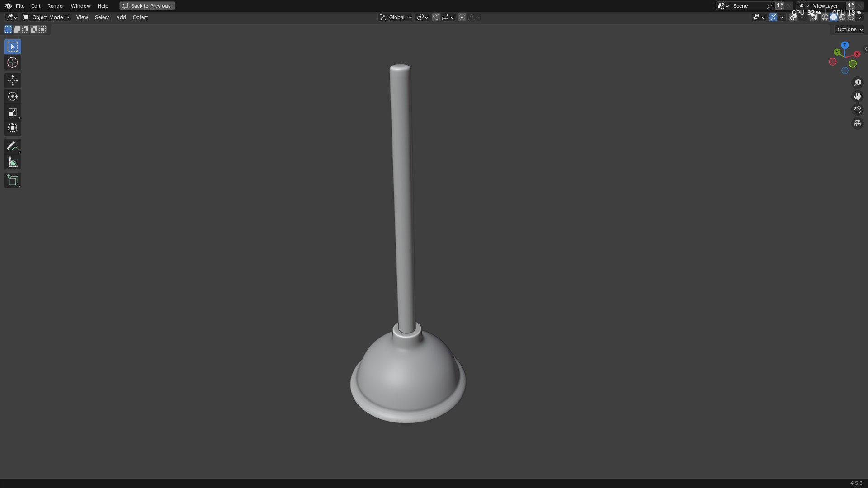Set selection mode to Intersect
Image resolution: width=868 pixels, height=488 pixels.
42,29
